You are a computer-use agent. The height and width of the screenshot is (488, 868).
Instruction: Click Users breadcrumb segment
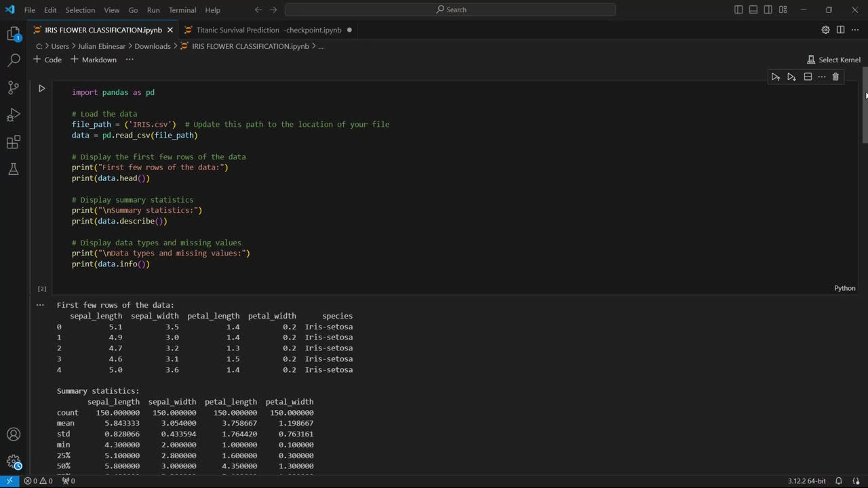coord(60,46)
